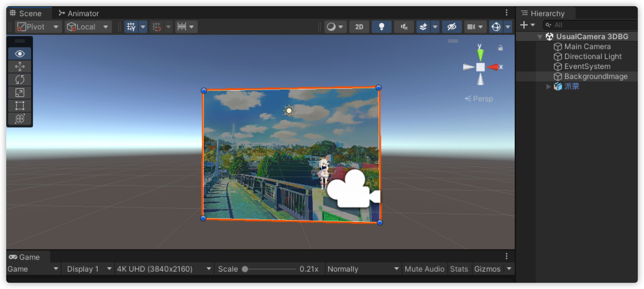644x289 pixels.
Task: Click the red X axis gizmo cone
Action: [x=493, y=67]
